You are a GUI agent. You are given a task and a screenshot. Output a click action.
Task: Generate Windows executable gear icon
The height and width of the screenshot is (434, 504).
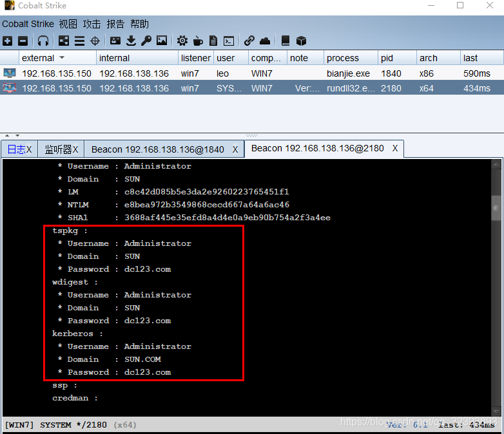[182, 41]
